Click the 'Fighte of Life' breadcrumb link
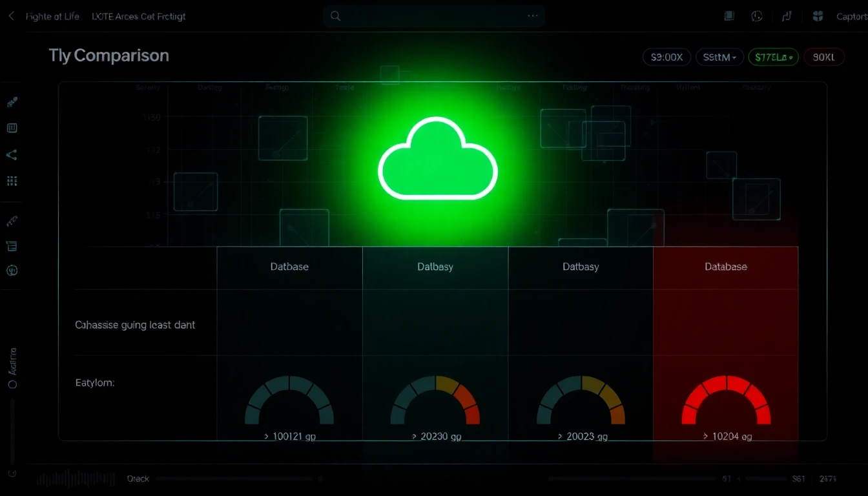The height and width of the screenshot is (496, 868). [52, 17]
